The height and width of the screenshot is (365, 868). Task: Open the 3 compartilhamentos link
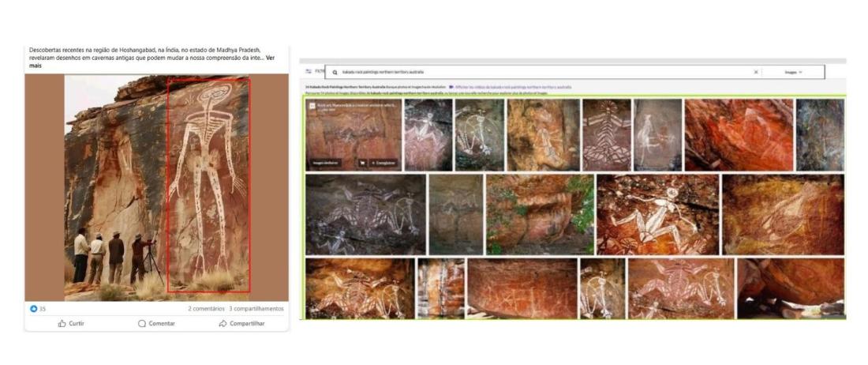256,308
